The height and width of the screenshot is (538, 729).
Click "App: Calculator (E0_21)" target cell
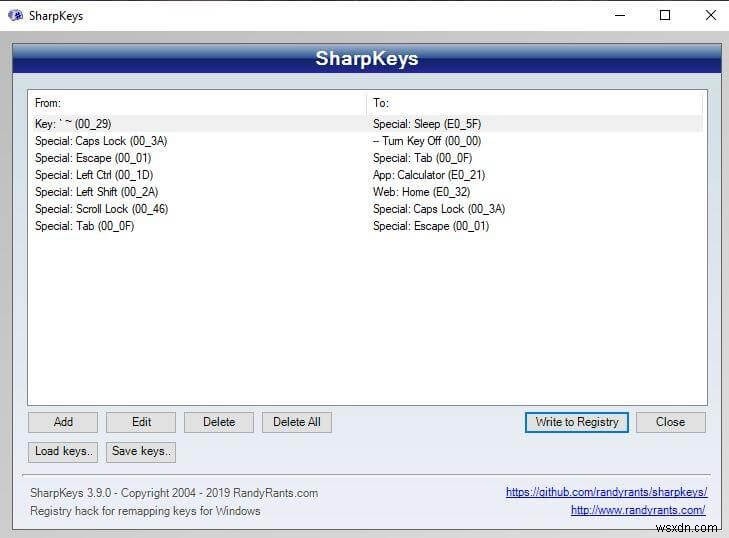click(x=429, y=175)
